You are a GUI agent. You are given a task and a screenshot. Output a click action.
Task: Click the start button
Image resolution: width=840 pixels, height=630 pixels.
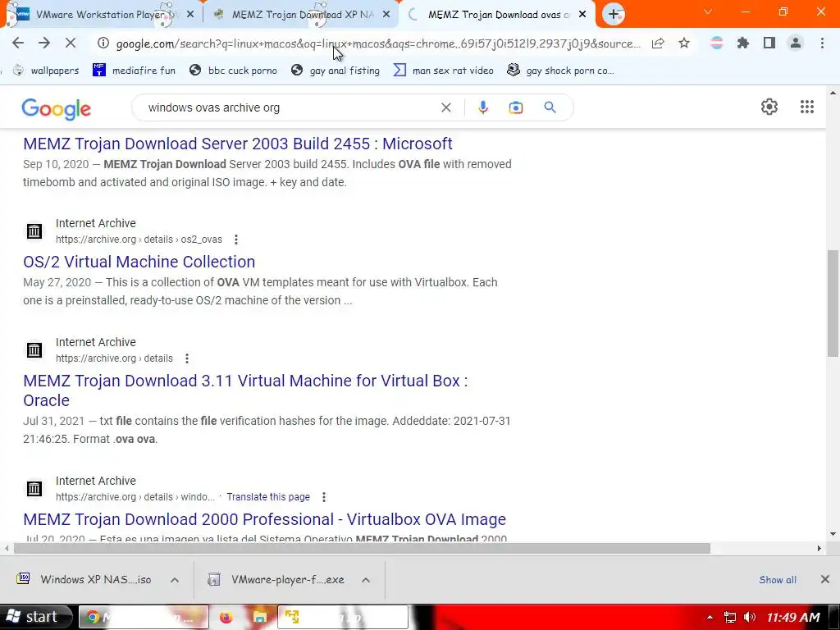coord(35,617)
